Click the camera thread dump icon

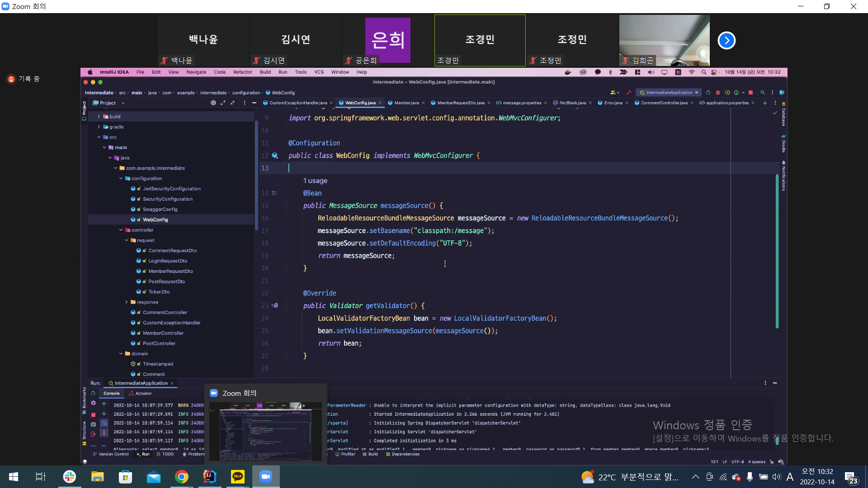tap(93, 424)
